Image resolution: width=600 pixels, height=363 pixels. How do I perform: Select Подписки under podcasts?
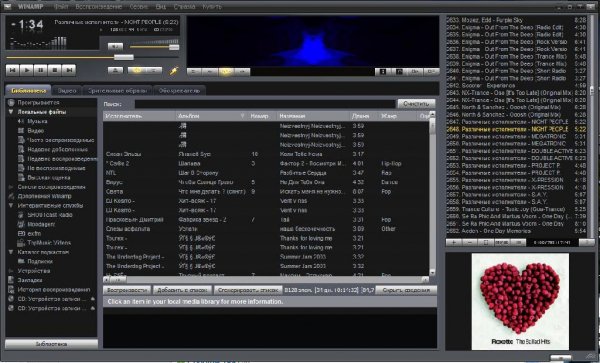40,262
